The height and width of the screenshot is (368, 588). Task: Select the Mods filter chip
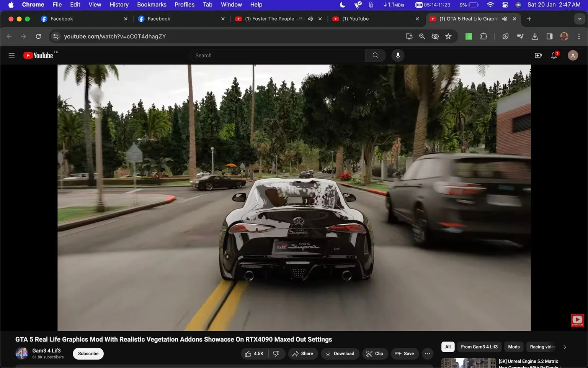pyautogui.click(x=514, y=347)
